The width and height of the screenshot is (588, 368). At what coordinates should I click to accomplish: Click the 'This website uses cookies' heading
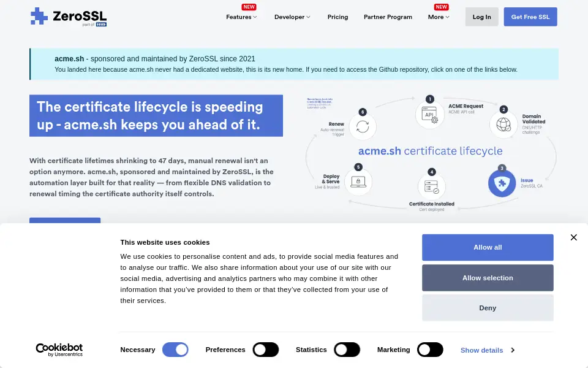(x=165, y=243)
